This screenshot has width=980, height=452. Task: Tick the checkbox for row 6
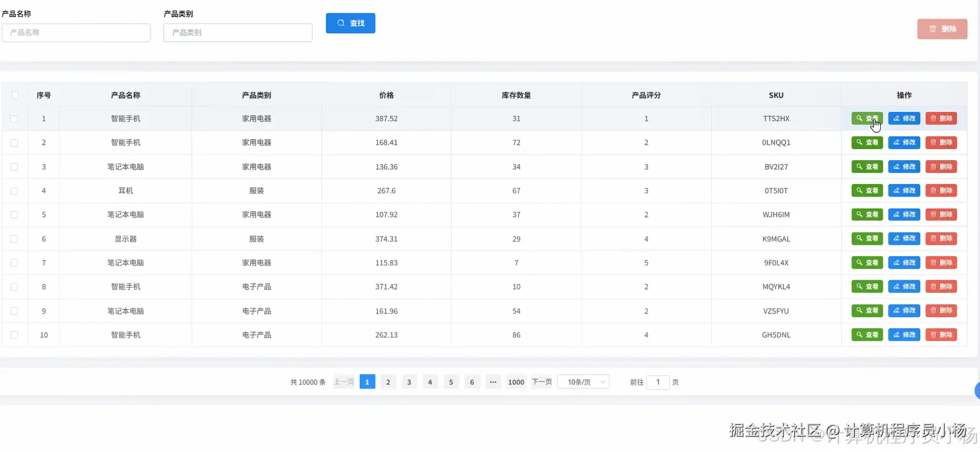14,239
